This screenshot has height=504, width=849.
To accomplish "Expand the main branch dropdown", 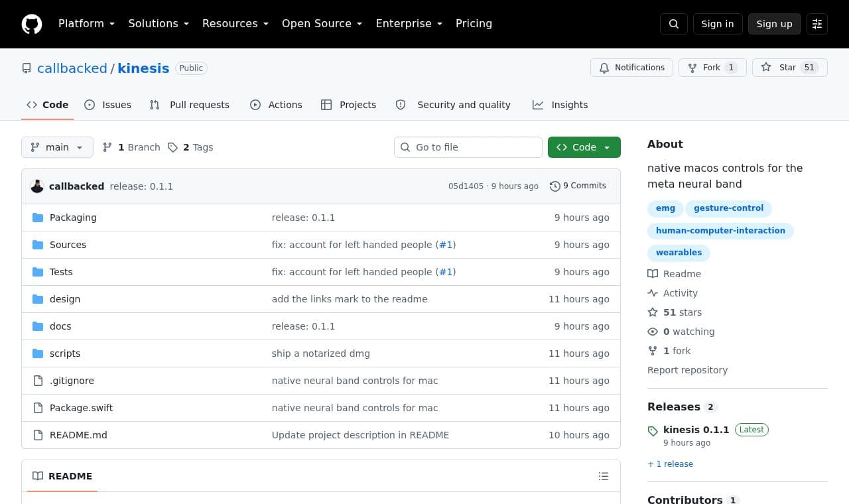I will click(57, 147).
